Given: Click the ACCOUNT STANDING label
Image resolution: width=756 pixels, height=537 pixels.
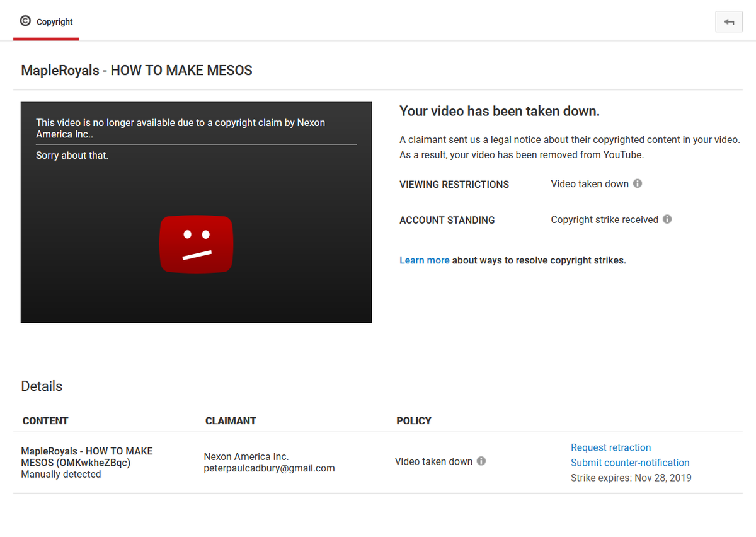Looking at the screenshot, I should point(447,221).
